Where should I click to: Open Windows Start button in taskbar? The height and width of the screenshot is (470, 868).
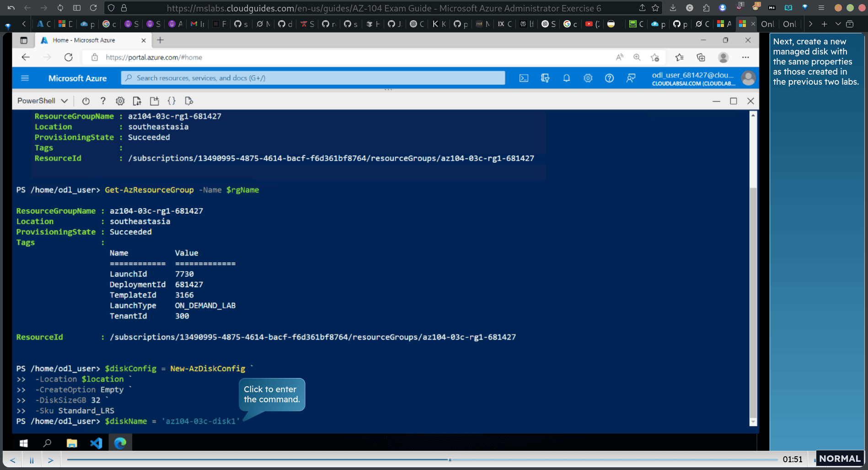click(24, 443)
